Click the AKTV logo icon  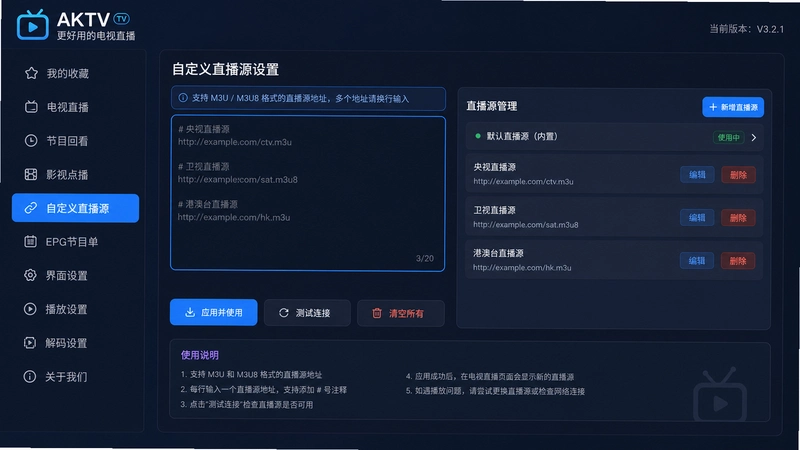point(32,25)
